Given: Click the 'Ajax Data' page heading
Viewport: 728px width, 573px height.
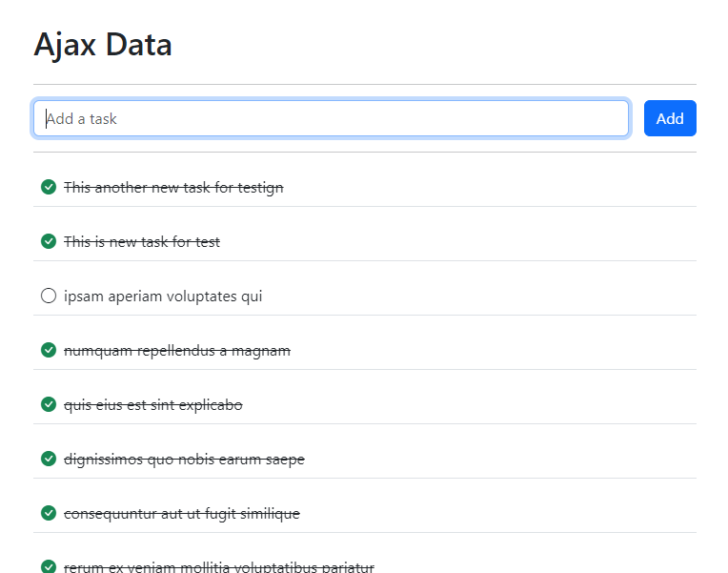Looking at the screenshot, I should pos(103,44).
